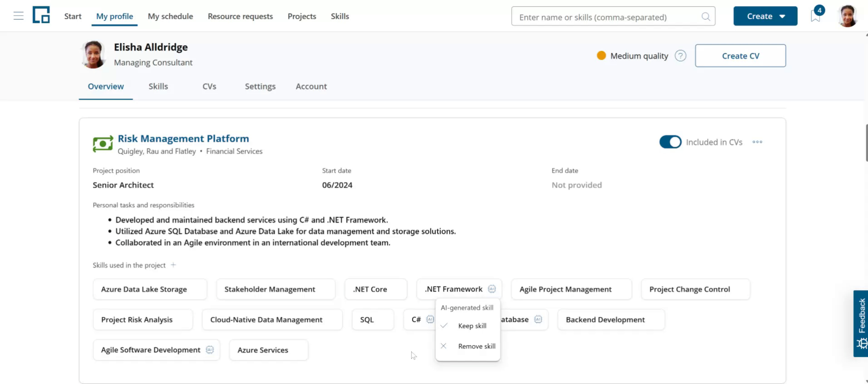This screenshot has width=868, height=384.
Task: Open Projects in top navigation
Action: (302, 16)
